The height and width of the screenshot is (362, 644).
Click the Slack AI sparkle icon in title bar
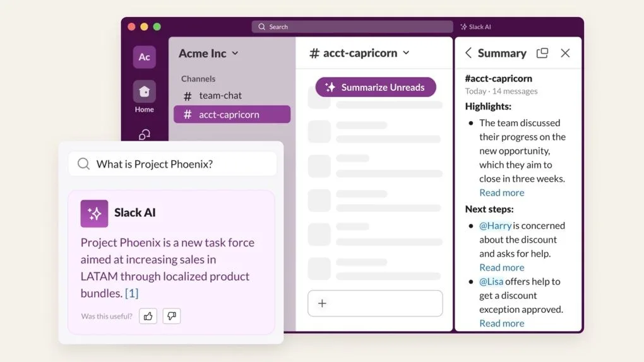pos(463,26)
